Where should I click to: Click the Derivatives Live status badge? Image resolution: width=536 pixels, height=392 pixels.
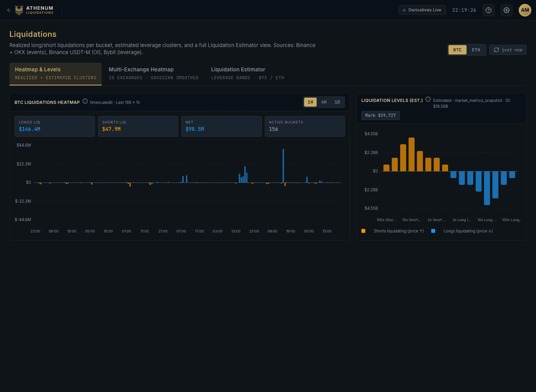(x=422, y=10)
